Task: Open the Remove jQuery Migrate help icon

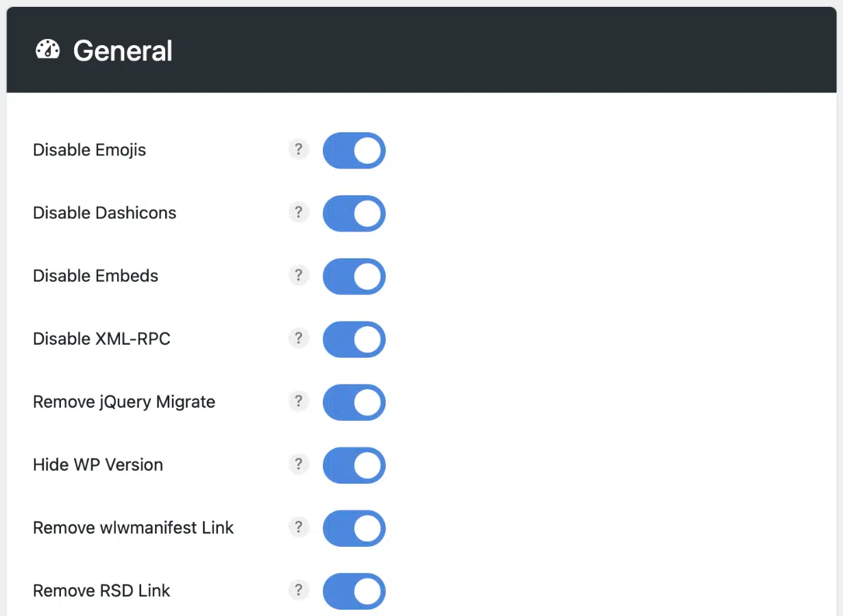Action: click(298, 402)
